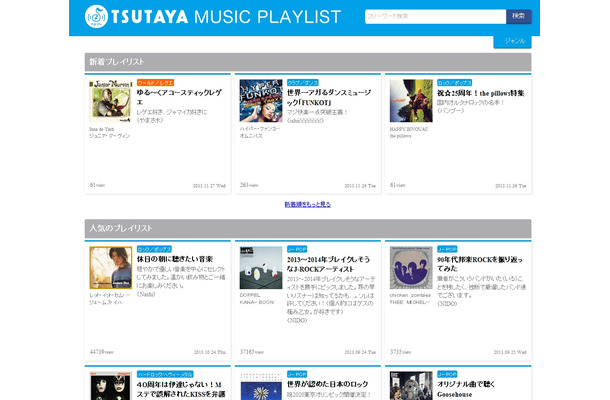This screenshot has height=400, width=610.
Task: Click the 人気のプレイリスト section header
Action: [308, 228]
